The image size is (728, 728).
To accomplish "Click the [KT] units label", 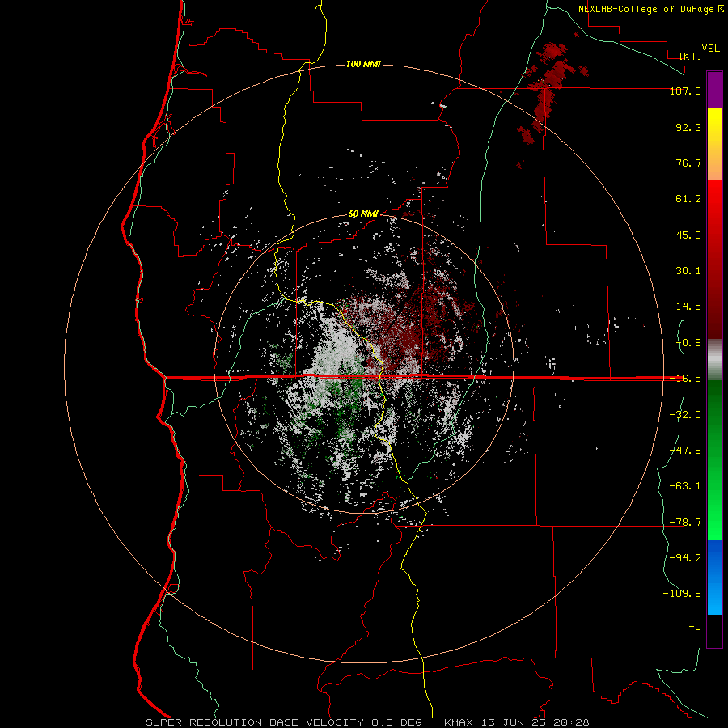I will pyautogui.click(x=691, y=56).
